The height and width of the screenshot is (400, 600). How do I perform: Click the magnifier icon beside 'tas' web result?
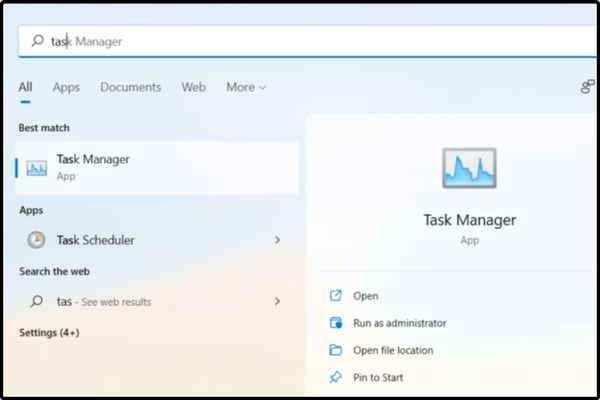click(36, 301)
